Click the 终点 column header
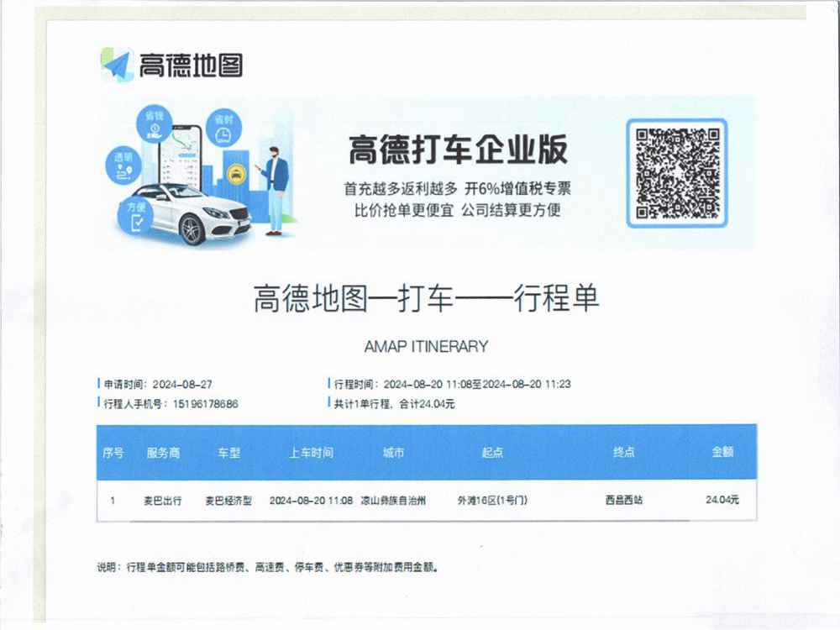This screenshot has width=840, height=630. click(x=624, y=452)
